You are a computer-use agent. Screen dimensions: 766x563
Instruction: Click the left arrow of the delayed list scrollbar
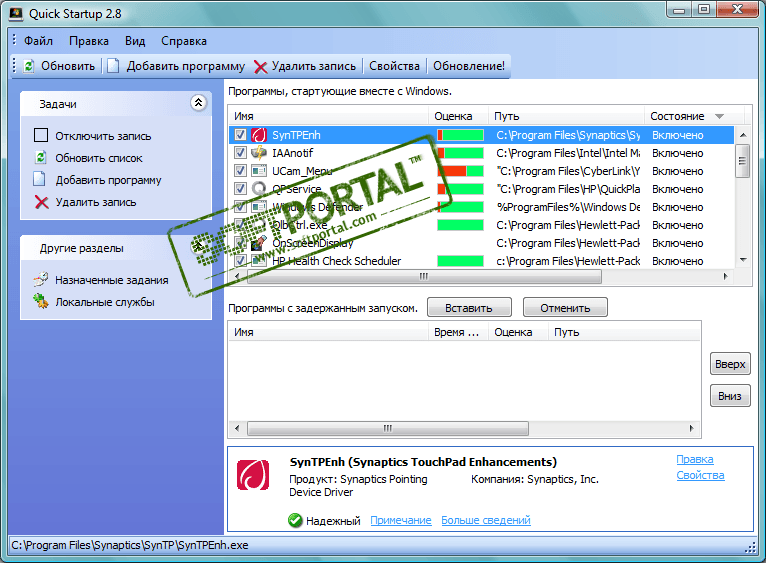(237, 429)
